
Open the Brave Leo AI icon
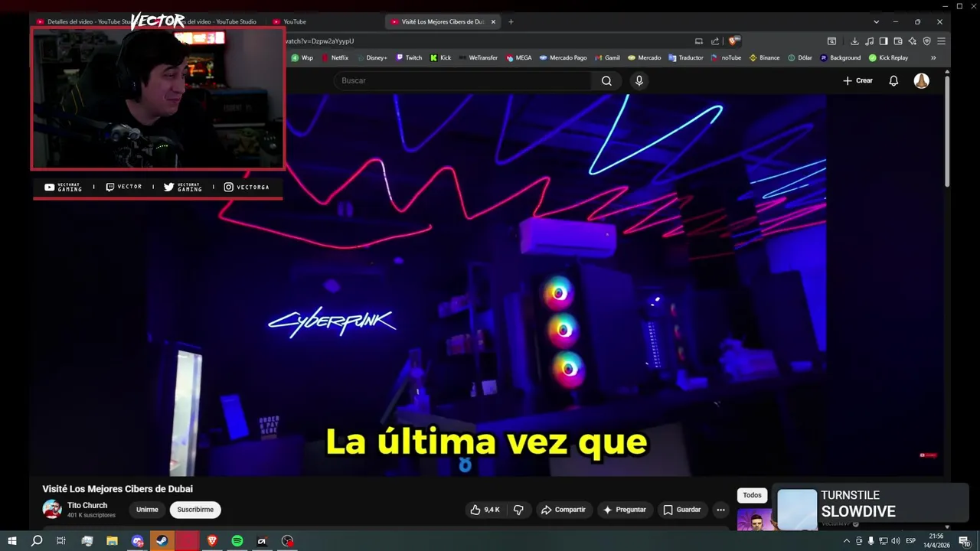tap(913, 41)
